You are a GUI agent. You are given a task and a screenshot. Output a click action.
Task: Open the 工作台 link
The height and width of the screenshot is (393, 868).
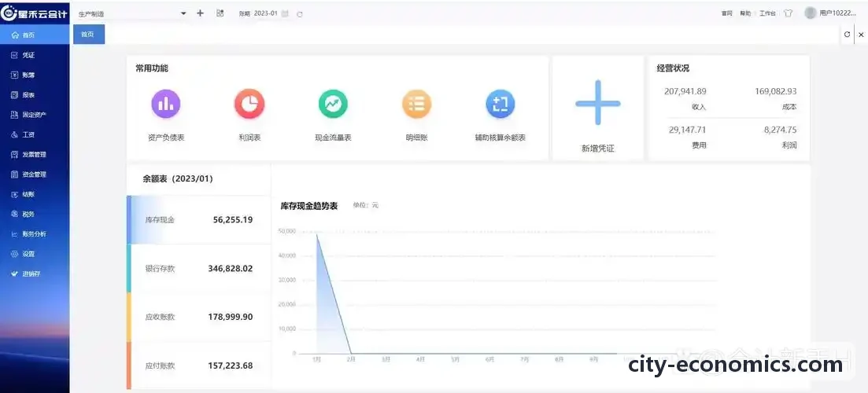767,13
